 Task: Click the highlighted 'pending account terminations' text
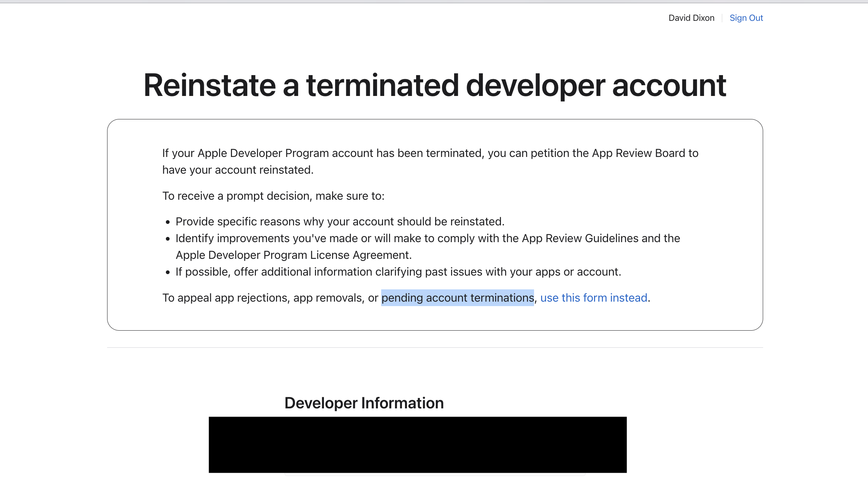457,298
